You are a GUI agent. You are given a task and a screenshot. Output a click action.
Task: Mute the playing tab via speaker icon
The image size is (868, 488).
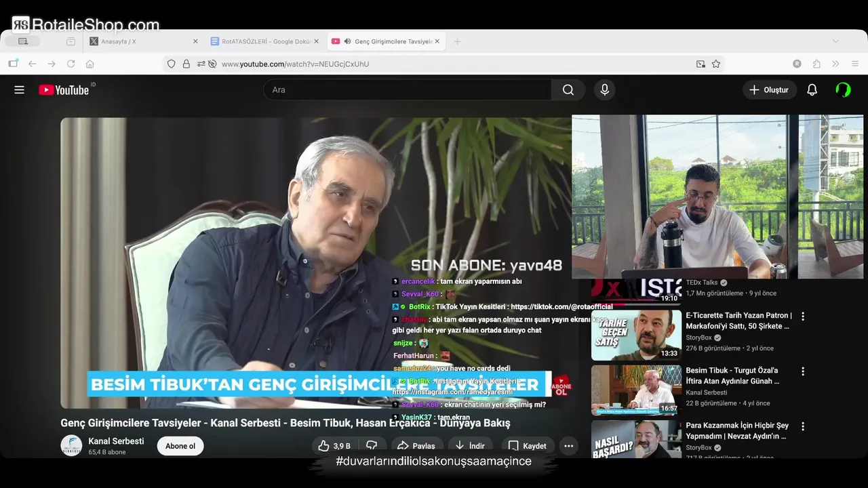tap(347, 41)
